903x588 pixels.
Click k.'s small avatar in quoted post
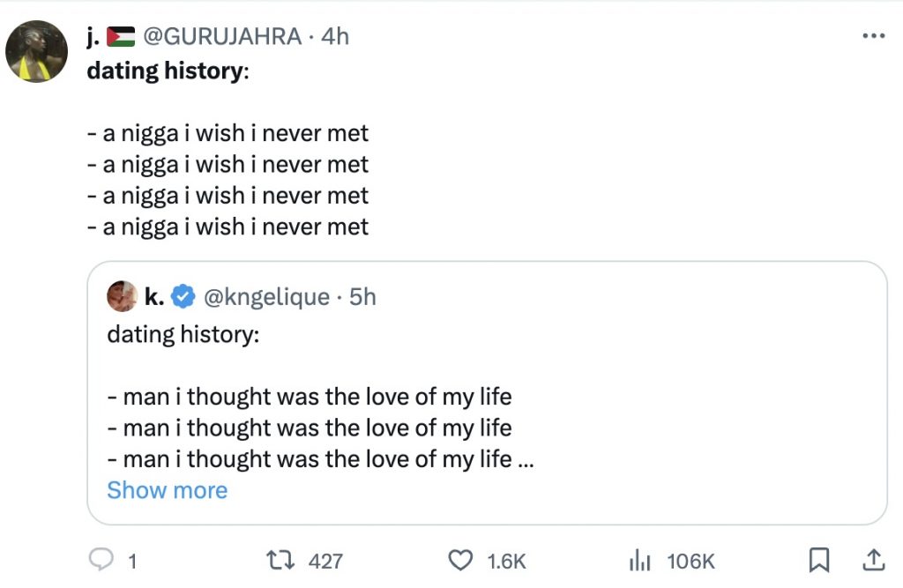click(122, 297)
